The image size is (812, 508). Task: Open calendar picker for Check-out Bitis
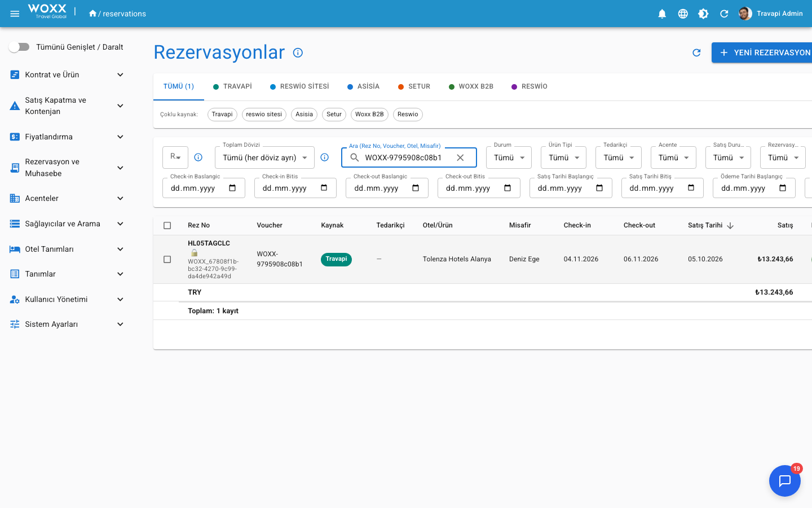(507, 188)
